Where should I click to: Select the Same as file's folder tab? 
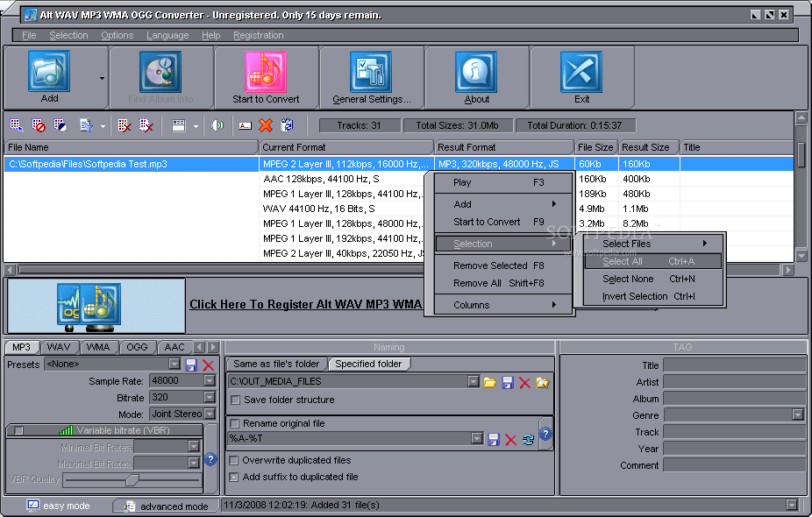click(x=276, y=364)
